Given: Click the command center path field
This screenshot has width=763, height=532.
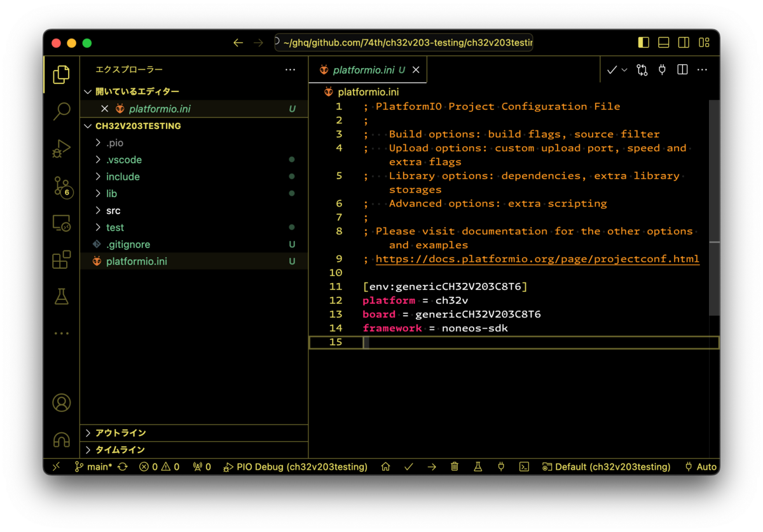Looking at the screenshot, I should point(404,43).
